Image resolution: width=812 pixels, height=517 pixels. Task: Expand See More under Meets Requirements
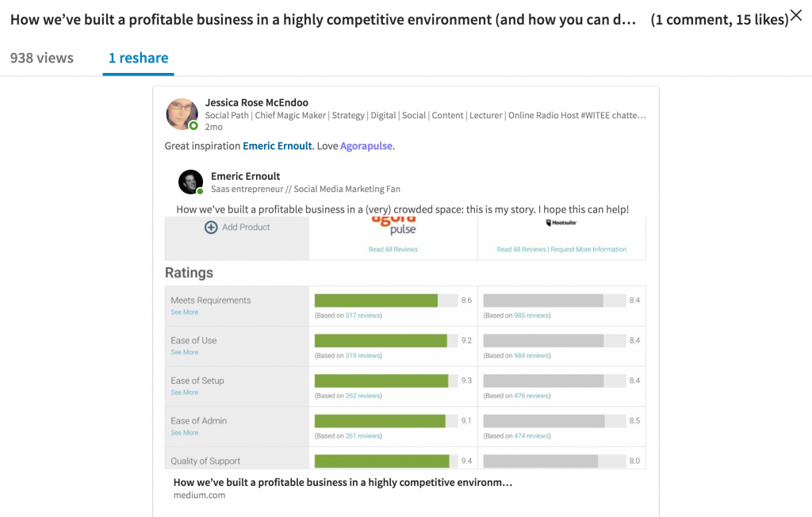pyautogui.click(x=185, y=312)
